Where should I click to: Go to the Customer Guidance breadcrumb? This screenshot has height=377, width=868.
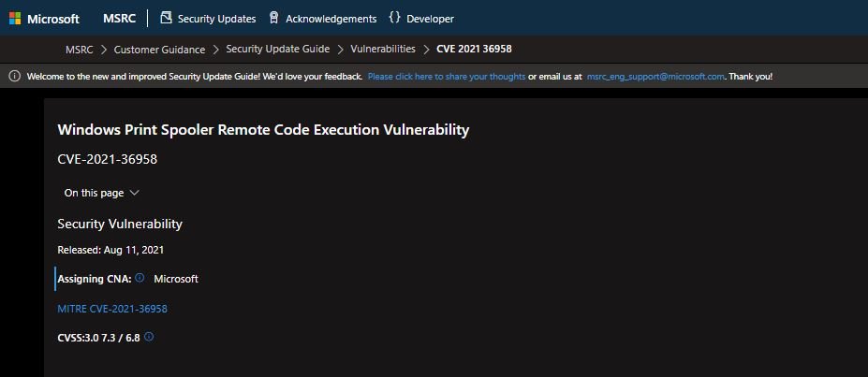159,50
